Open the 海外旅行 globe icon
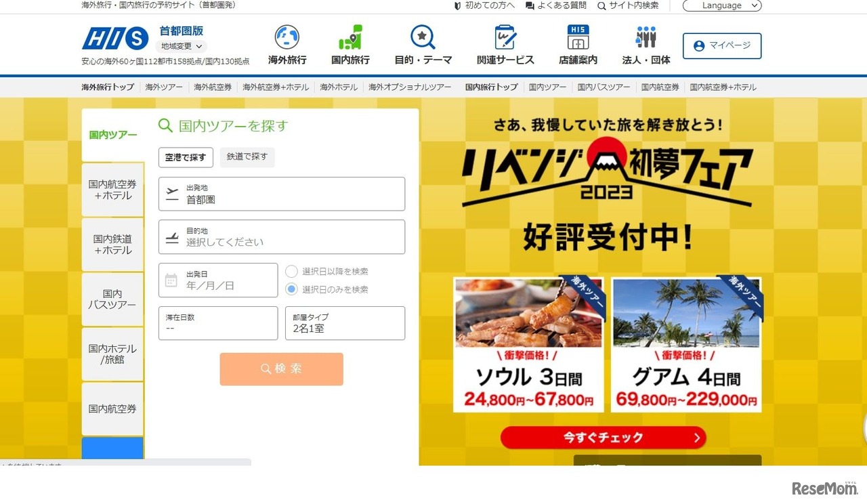 point(287,37)
